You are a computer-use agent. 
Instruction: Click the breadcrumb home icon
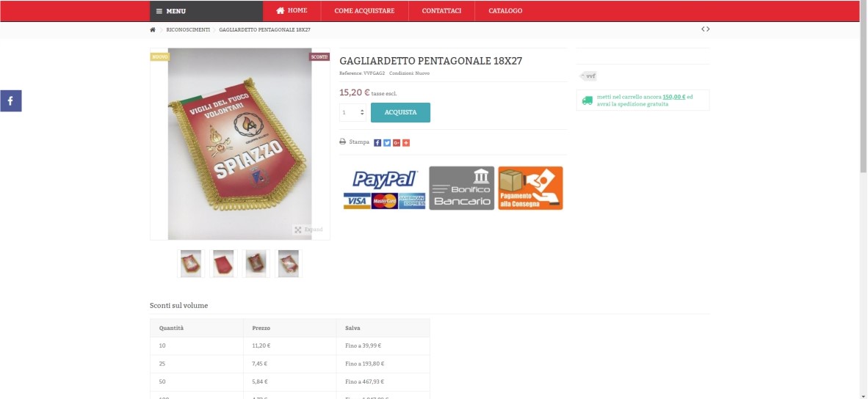pyautogui.click(x=153, y=30)
